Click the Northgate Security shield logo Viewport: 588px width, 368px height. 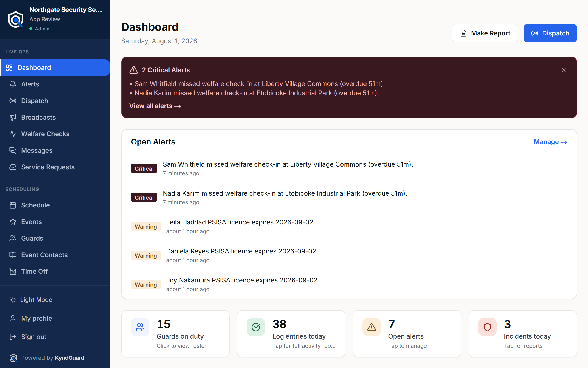tap(16, 19)
